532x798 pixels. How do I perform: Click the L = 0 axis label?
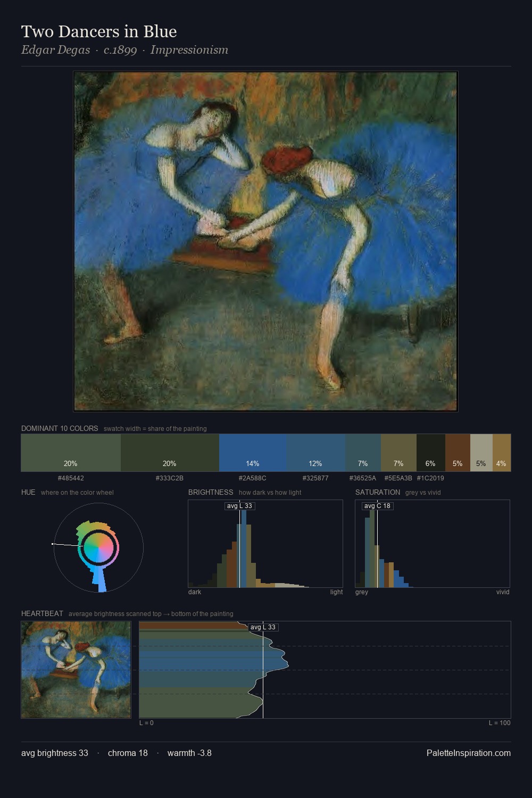pyautogui.click(x=146, y=723)
